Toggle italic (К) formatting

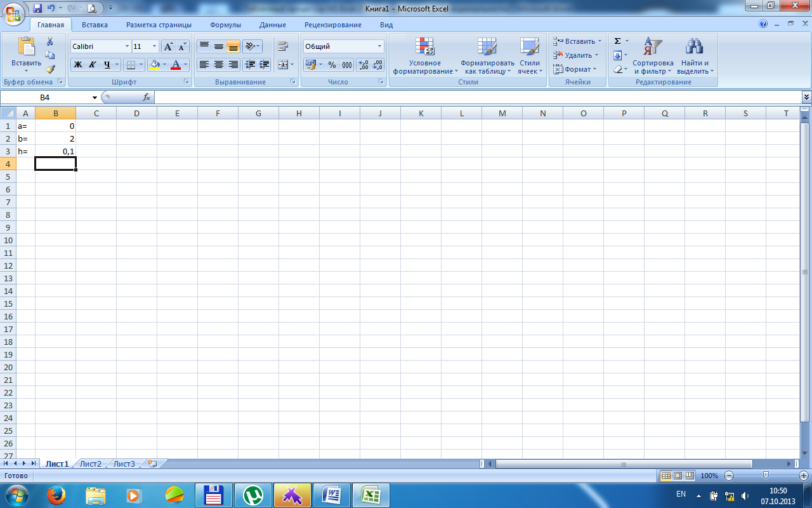pos(92,65)
